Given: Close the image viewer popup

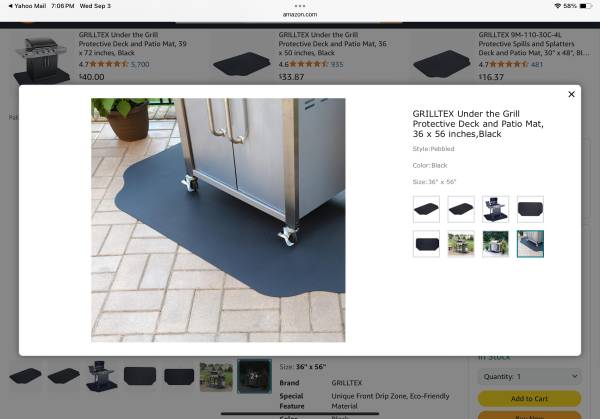Looking at the screenshot, I should (x=571, y=94).
